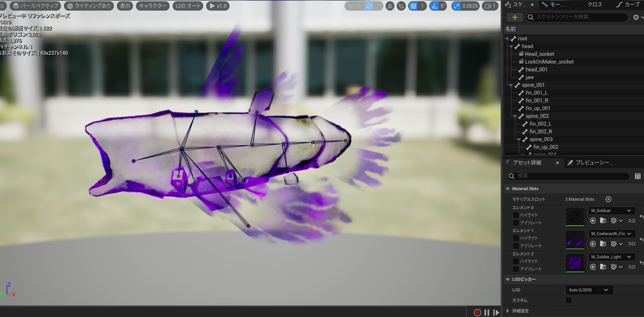The height and width of the screenshot is (317, 644).
Task: Click the M_Coelacanth_Fin material thumbnail
Action: click(x=575, y=240)
